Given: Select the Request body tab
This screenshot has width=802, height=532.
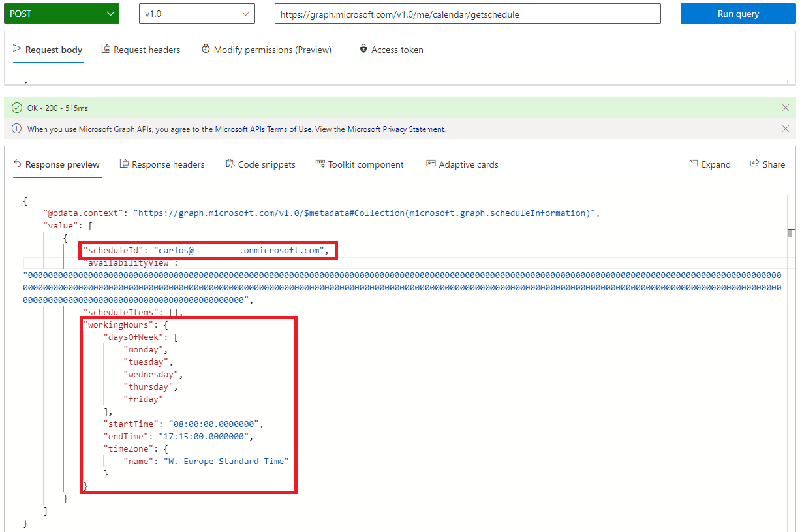Looking at the screenshot, I should (x=48, y=49).
